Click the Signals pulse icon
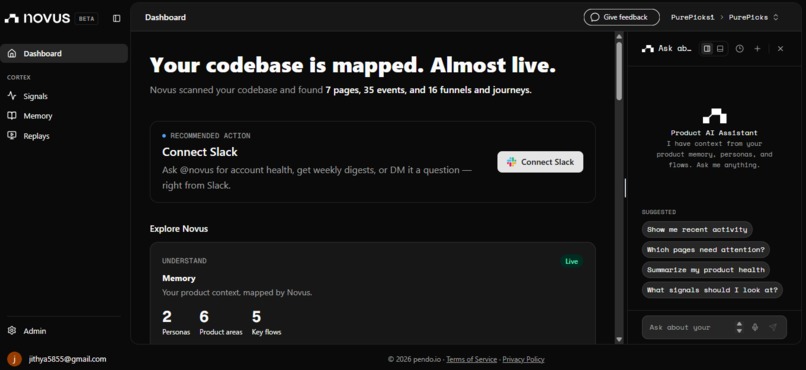The image size is (806, 370). pyautogui.click(x=12, y=96)
